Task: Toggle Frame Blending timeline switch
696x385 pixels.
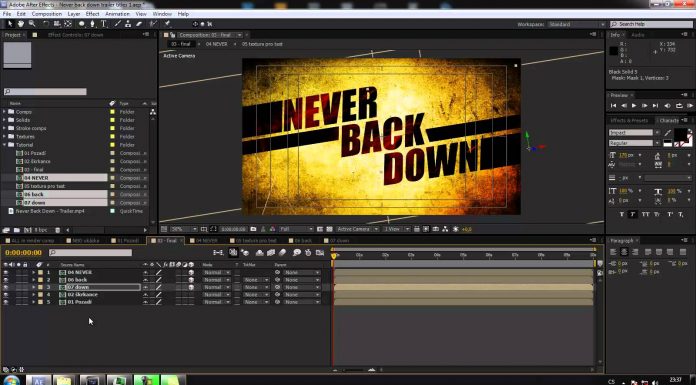Action: pos(270,253)
